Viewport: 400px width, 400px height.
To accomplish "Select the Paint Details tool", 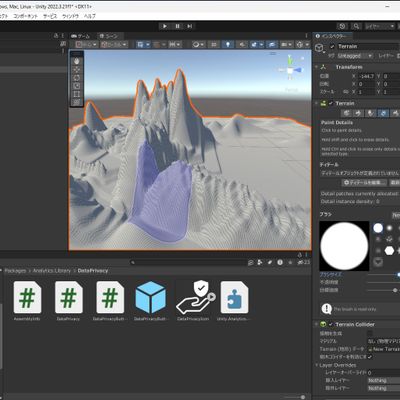I will [383, 113].
